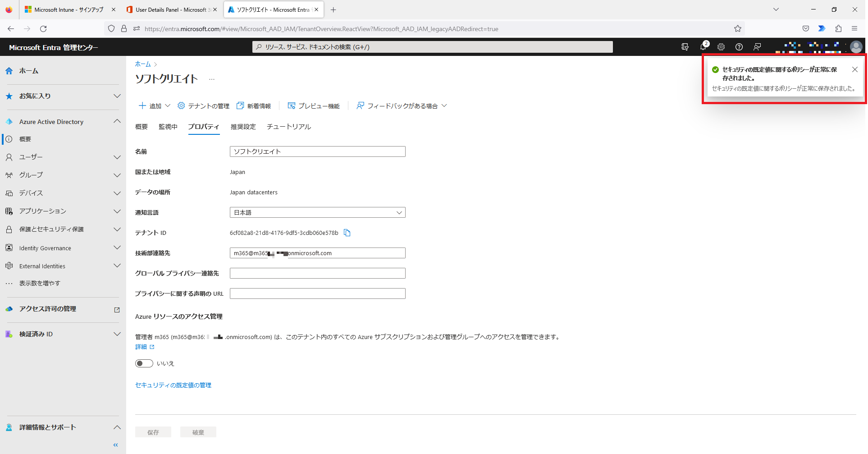Select the プロパティ tab
Viewport: 868px width, 454px height.
pos(204,127)
